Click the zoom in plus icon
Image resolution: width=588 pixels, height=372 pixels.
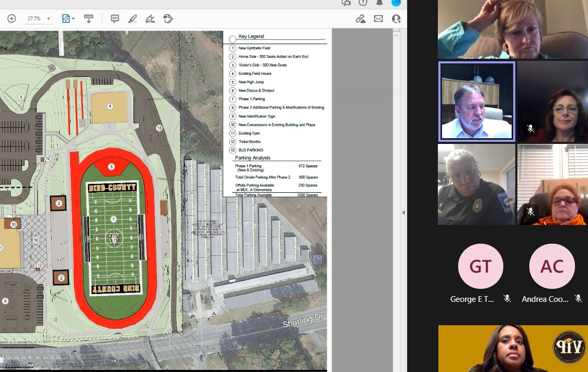[11, 18]
